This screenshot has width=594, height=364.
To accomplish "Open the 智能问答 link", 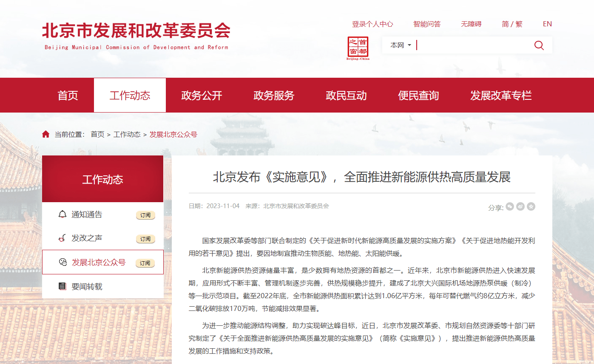I will tap(427, 24).
